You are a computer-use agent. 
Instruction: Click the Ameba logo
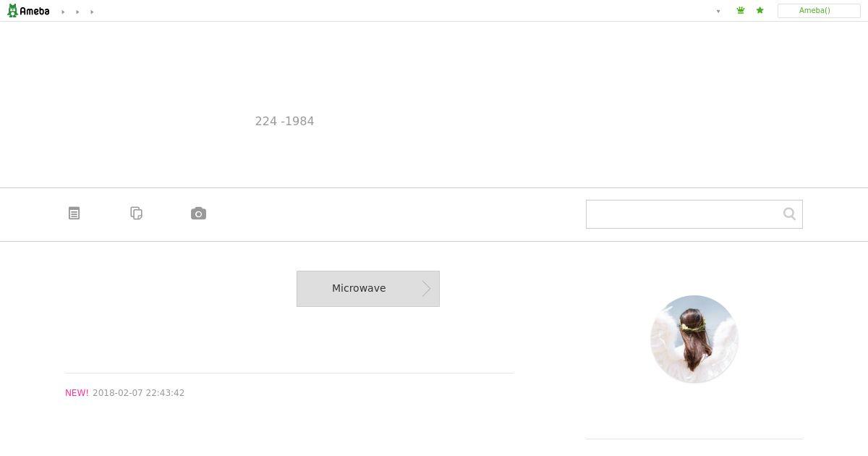click(28, 11)
